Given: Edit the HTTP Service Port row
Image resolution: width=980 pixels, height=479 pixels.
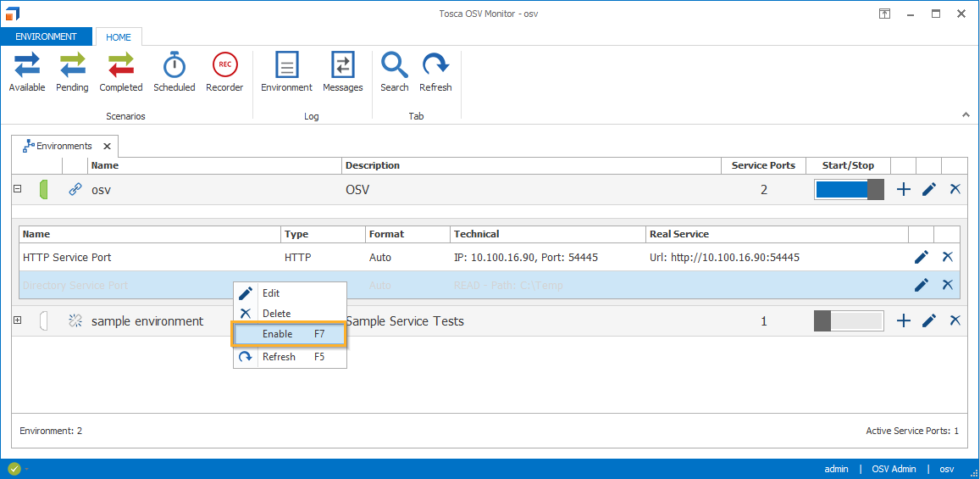Looking at the screenshot, I should tap(922, 258).
